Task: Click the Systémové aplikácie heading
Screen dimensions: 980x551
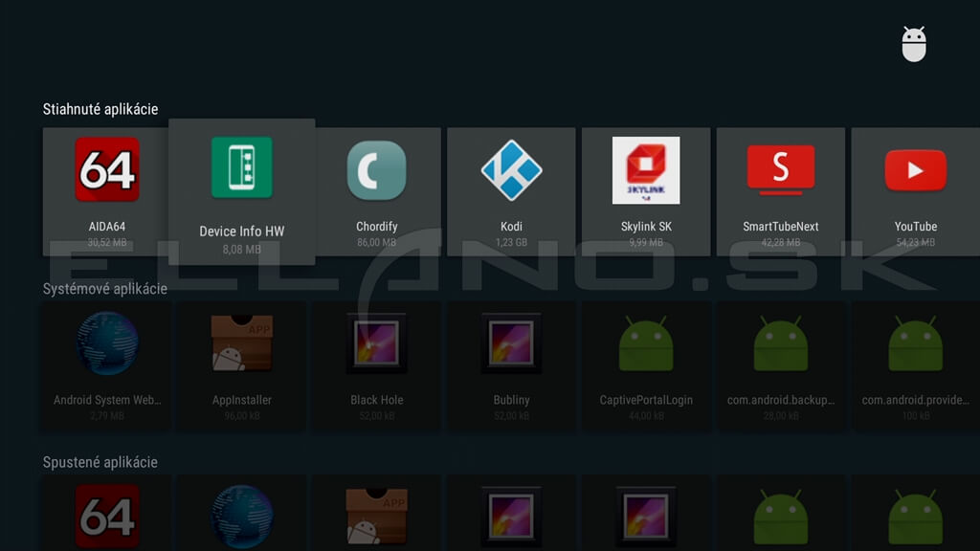Action: coord(105,289)
